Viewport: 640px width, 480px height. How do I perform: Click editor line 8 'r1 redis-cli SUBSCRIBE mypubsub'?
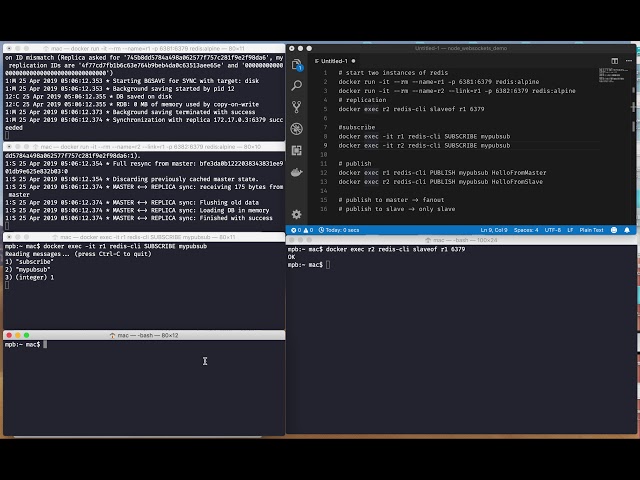click(x=424, y=136)
